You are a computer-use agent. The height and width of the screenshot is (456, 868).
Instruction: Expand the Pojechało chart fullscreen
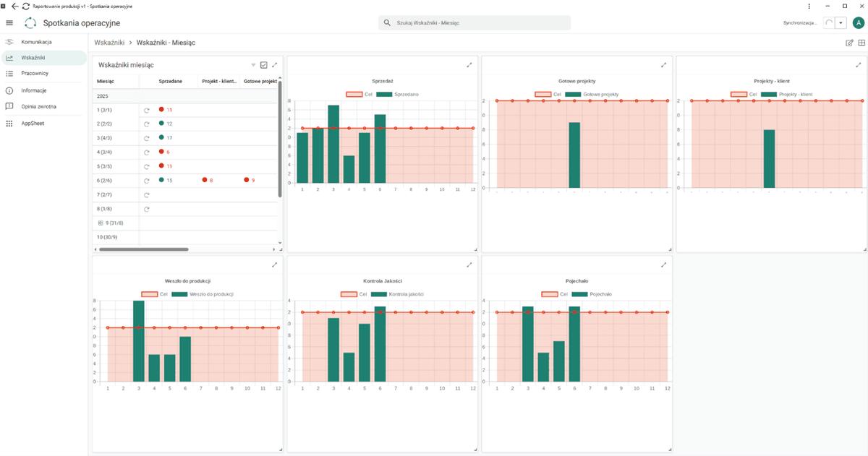(664, 264)
